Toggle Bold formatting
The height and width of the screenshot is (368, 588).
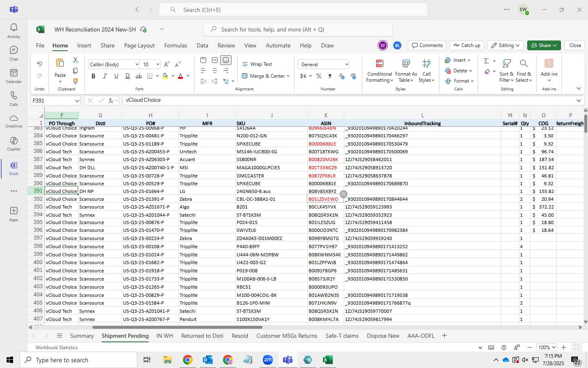94,76
